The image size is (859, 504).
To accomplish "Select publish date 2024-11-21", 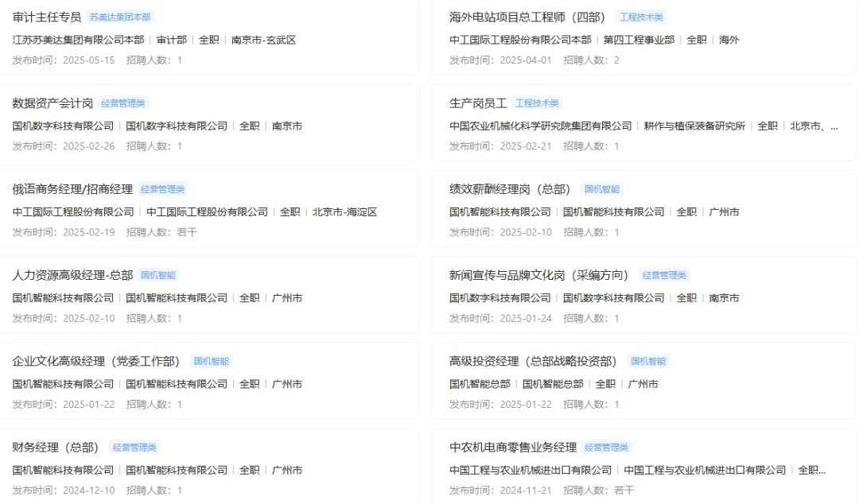I will (526, 490).
